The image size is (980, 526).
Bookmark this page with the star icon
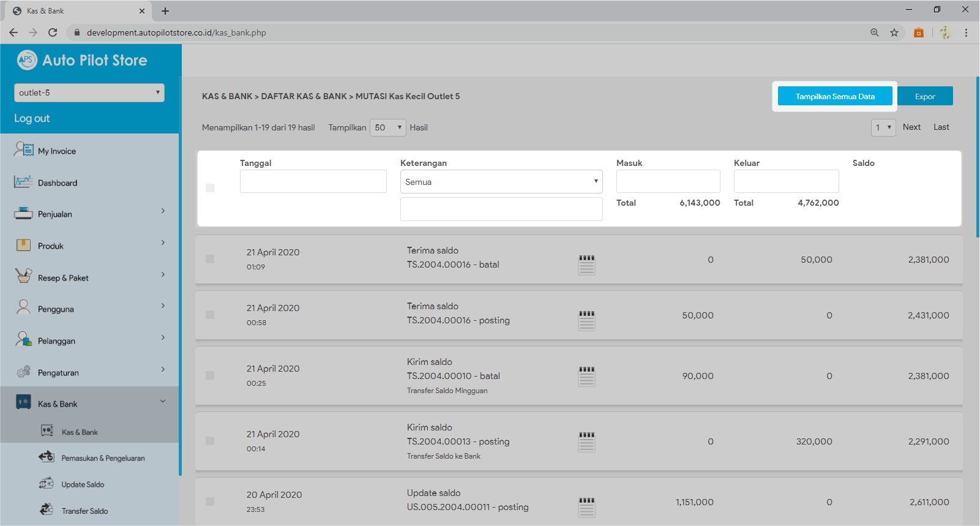click(x=894, y=32)
